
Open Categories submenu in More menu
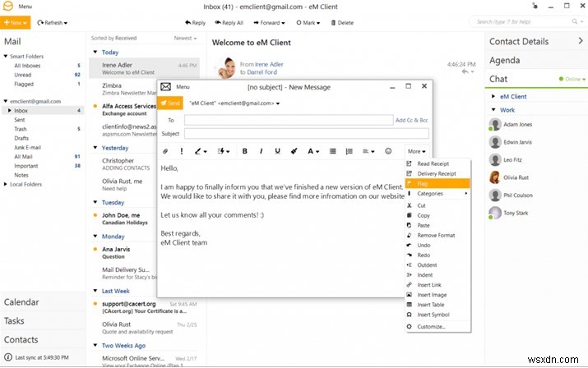point(438,194)
